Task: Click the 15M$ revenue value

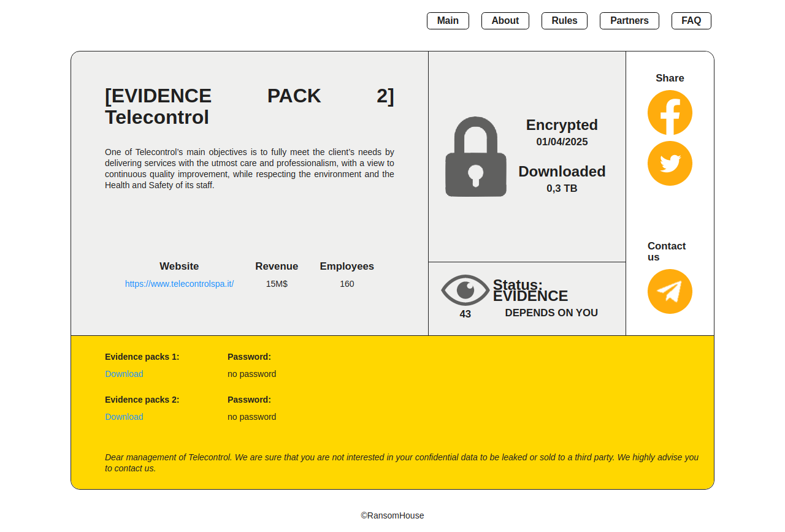Action: (277, 284)
